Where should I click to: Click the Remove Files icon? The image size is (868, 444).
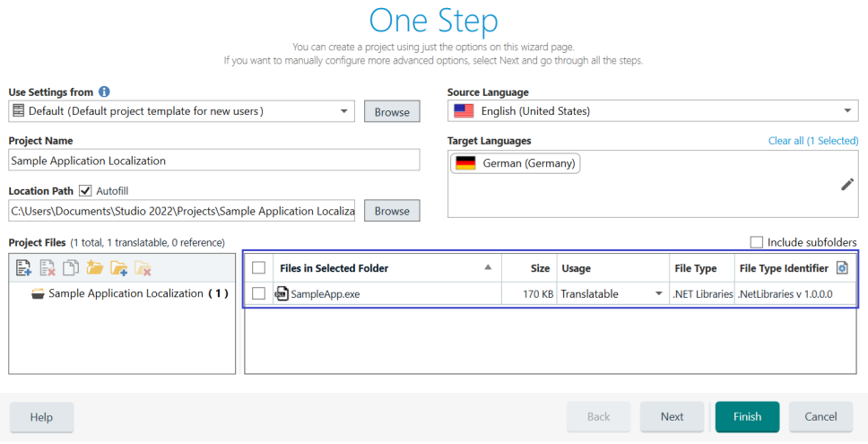(47, 268)
